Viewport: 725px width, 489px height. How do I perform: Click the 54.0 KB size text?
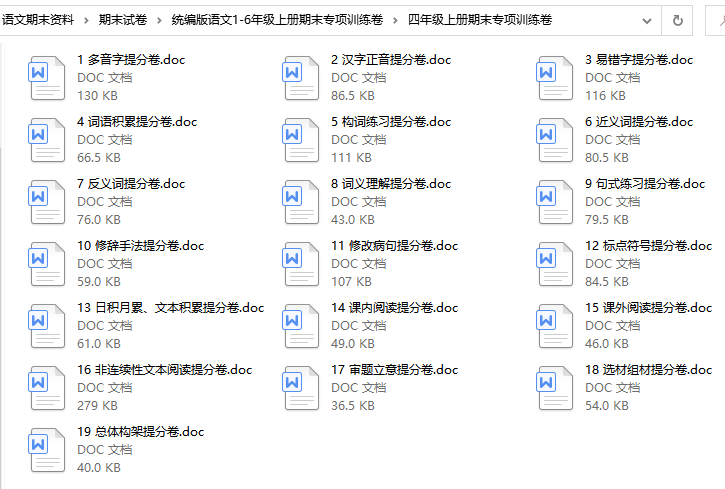tap(607, 405)
